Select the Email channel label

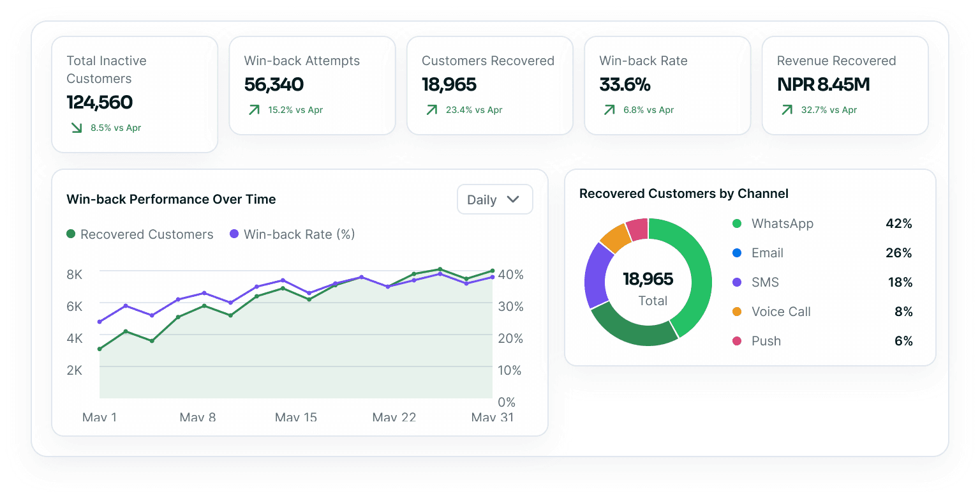pos(768,253)
